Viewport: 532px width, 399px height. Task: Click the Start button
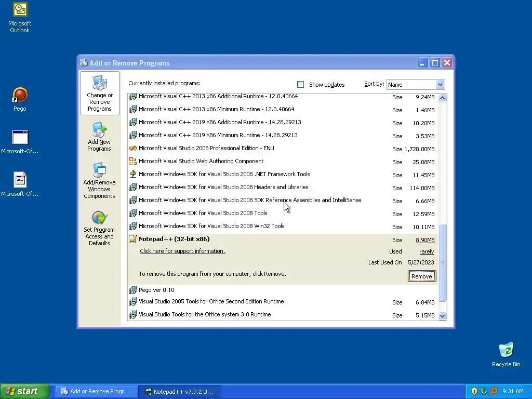click(25, 391)
